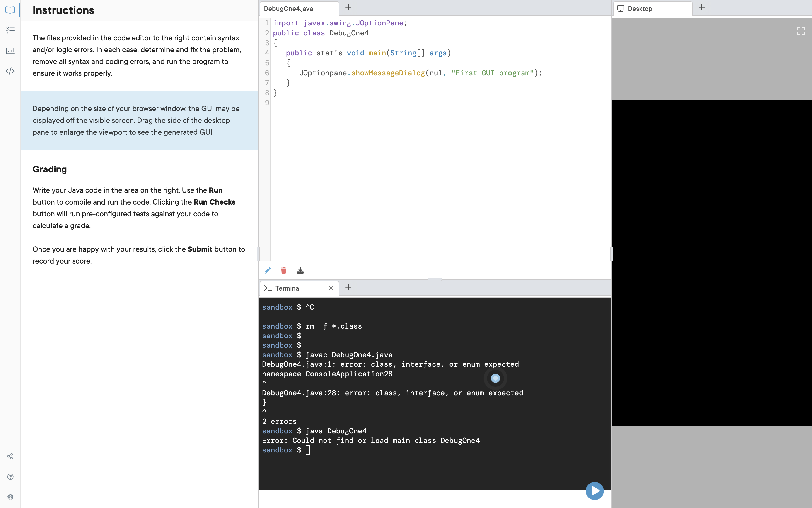The width and height of the screenshot is (812, 508).
Task: Click the 'java DebugOne4' terminal command
Action: 336,431
